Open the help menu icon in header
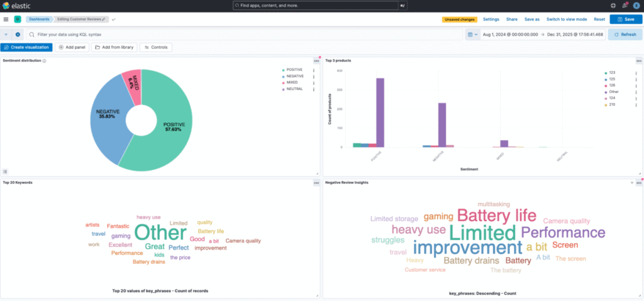This screenshot has height=301, width=644. click(x=613, y=6)
